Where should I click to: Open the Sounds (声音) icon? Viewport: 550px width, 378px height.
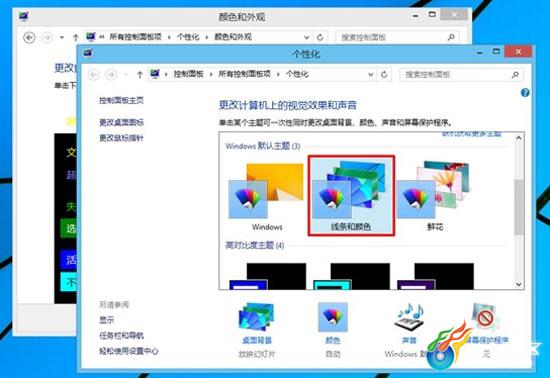pos(409,317)
